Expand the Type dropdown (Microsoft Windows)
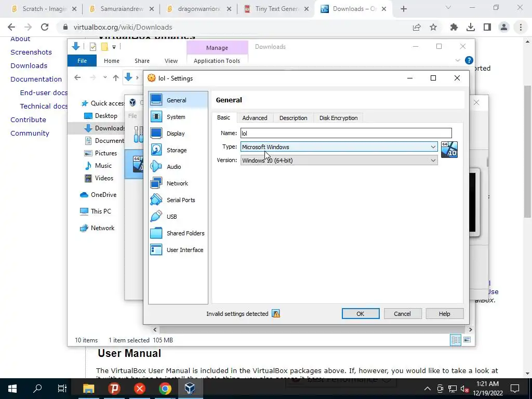 point(433,147)
